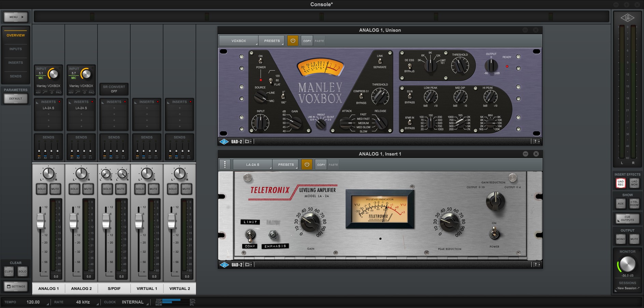The height and width of the screenshot is (308, 644).
Task: Open the MENU dropdown in top-left corner
Action: [x=16, y=17]
